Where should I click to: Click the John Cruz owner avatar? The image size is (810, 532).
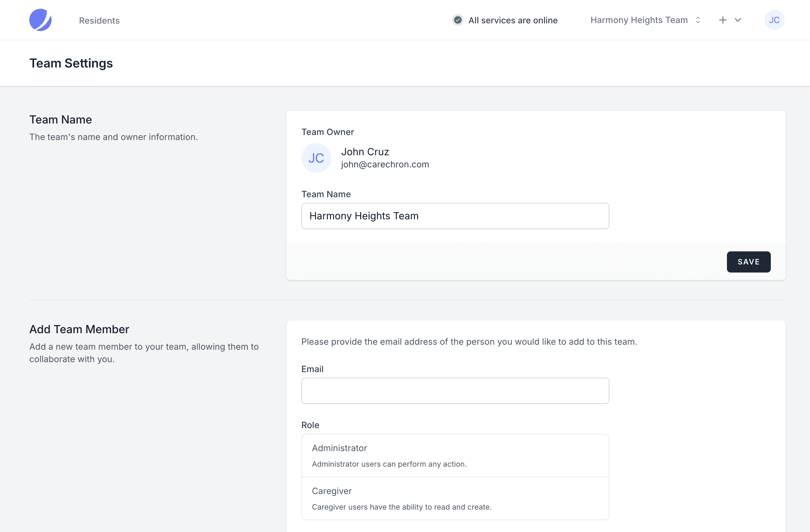pos(316,158)
